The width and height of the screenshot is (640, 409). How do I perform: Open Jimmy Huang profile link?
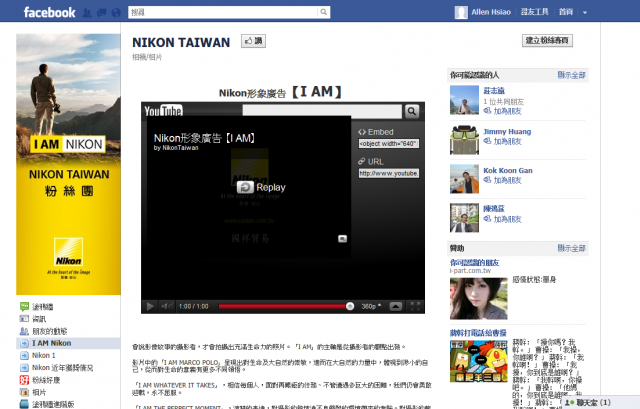tap(507, 131)
